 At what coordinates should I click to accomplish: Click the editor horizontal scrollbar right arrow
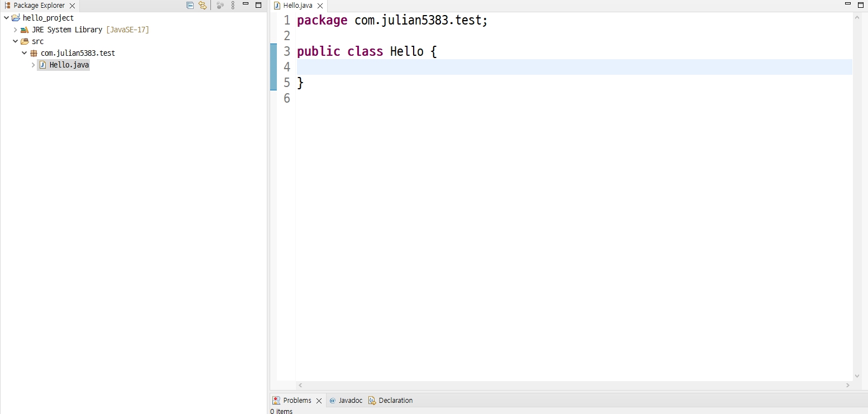[848, 386]
